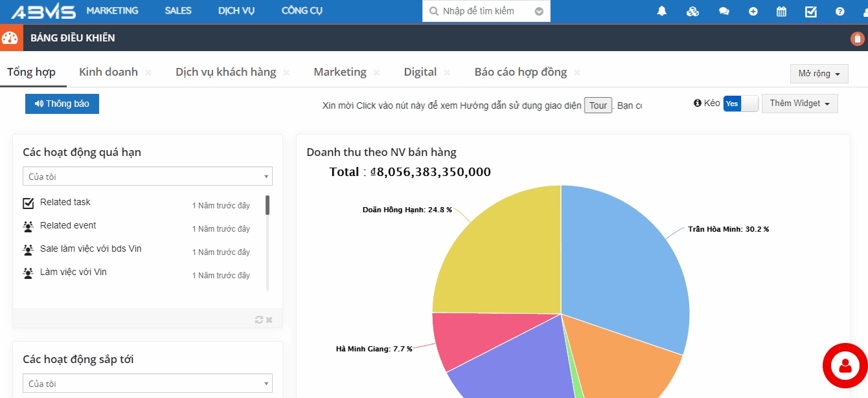
Task: Click the orange clipboard icon
Action: coord(857,39)
